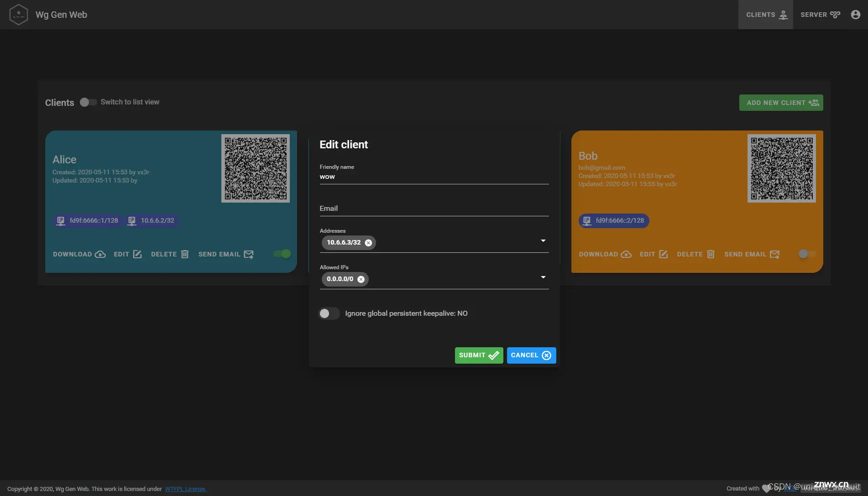Viewport: 868px width, 496px height.
Task: Click the Bob client name
Action: (588, 156)
